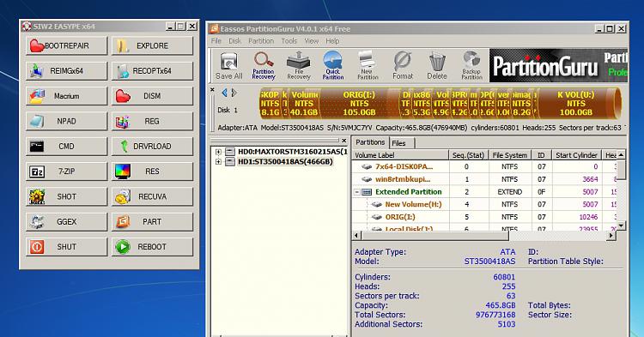Screen dimensions: 644x337
Task: Open the Tools menu
Action: 289,41
